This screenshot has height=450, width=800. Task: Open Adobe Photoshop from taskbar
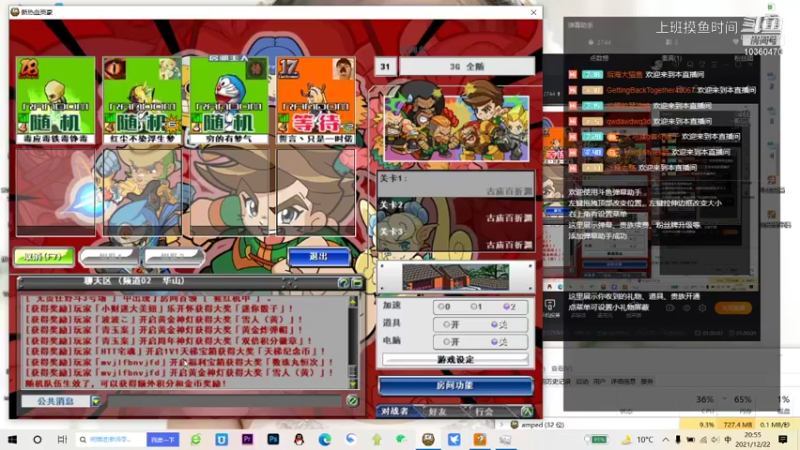coord(273,439)
